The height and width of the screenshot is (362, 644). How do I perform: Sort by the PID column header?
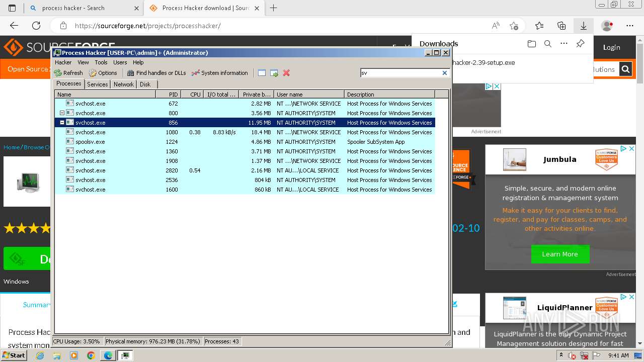(168, 94)
